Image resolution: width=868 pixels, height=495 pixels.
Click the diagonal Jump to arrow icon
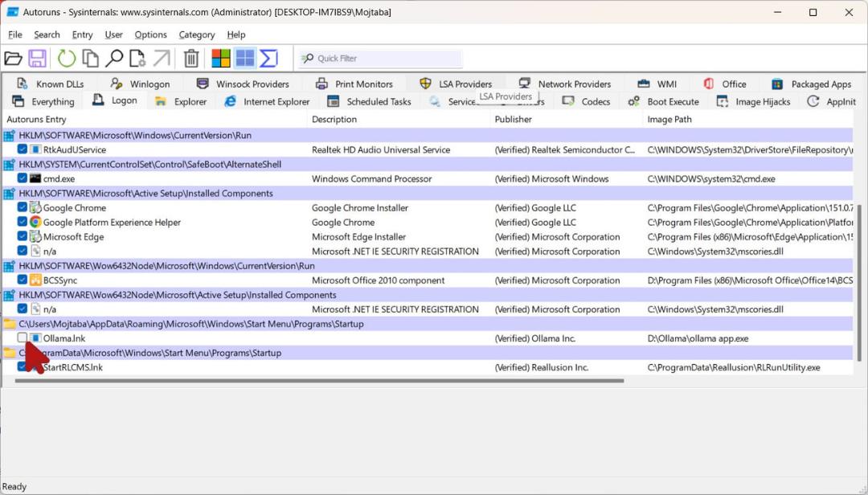162,58
